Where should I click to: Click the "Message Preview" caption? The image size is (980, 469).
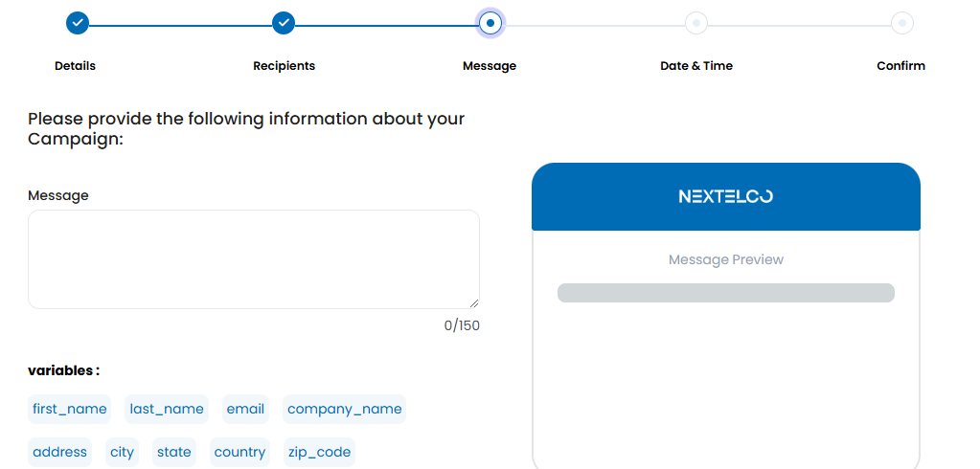pos(725,259)
